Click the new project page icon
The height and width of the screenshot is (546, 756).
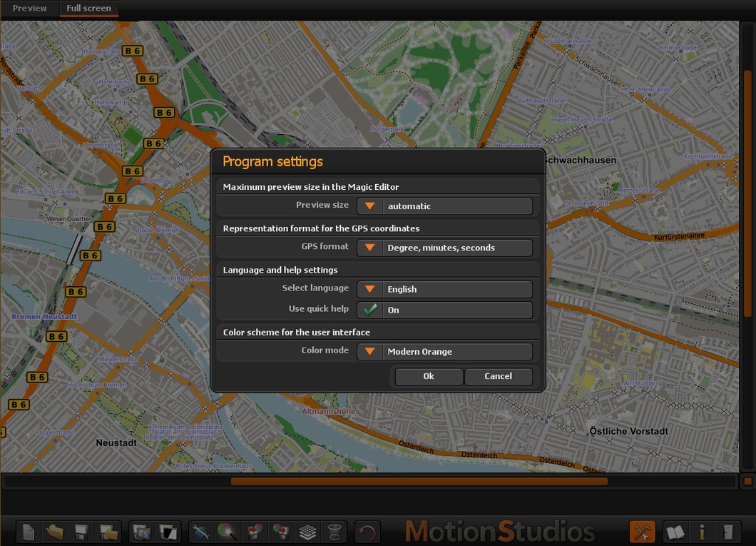click(29, 532)
